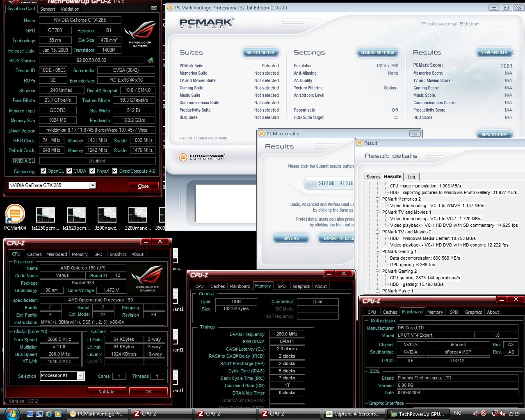The image size is (525, 420).
Task: Open the Log tab in Result details
Action: tap(411, 177)
